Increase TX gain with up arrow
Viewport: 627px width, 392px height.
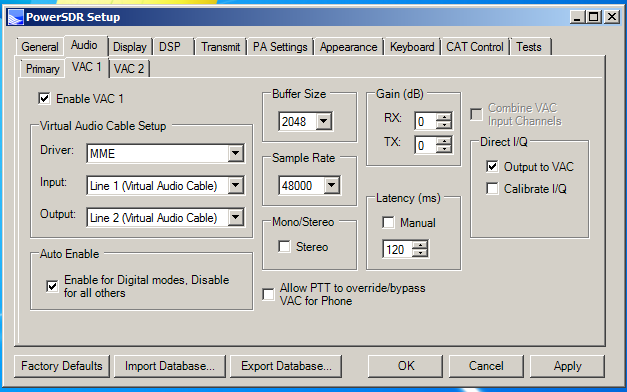[x=444, y=141]
